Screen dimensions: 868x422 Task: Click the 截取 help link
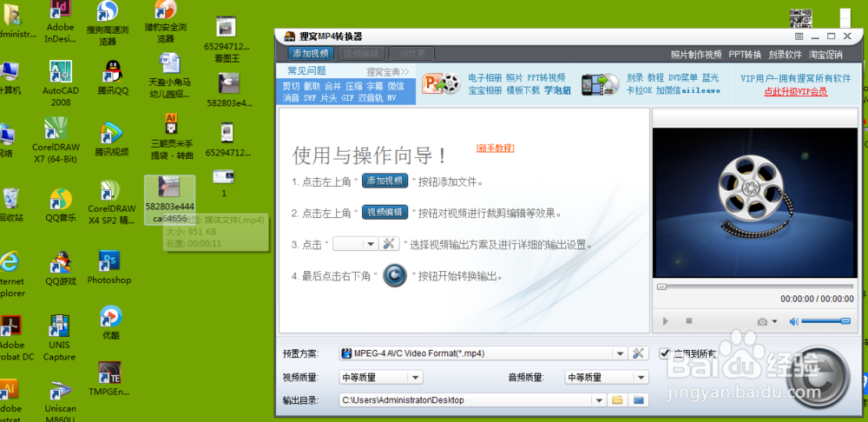312,86
